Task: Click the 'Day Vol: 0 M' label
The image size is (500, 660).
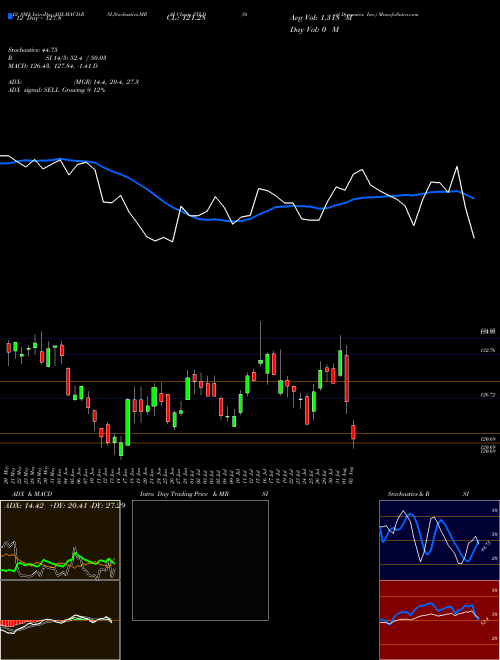Action: point(314,30)
